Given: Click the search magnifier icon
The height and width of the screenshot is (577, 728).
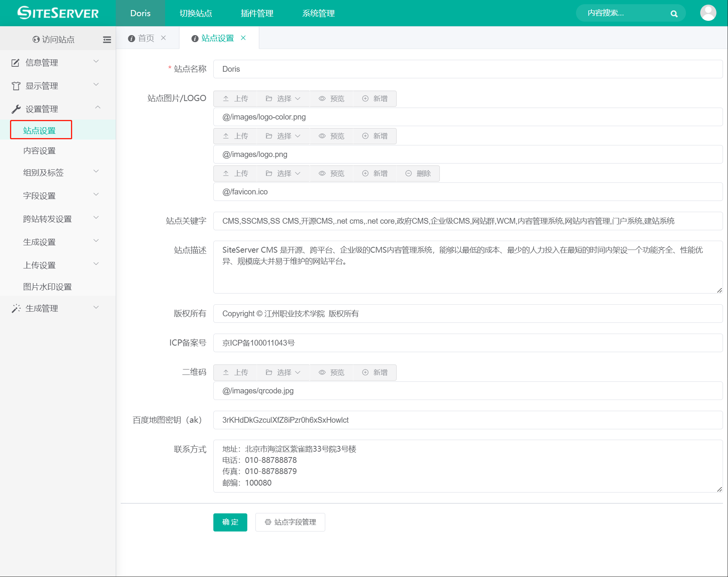Looking at the screenshot, I should pos(674,14).
